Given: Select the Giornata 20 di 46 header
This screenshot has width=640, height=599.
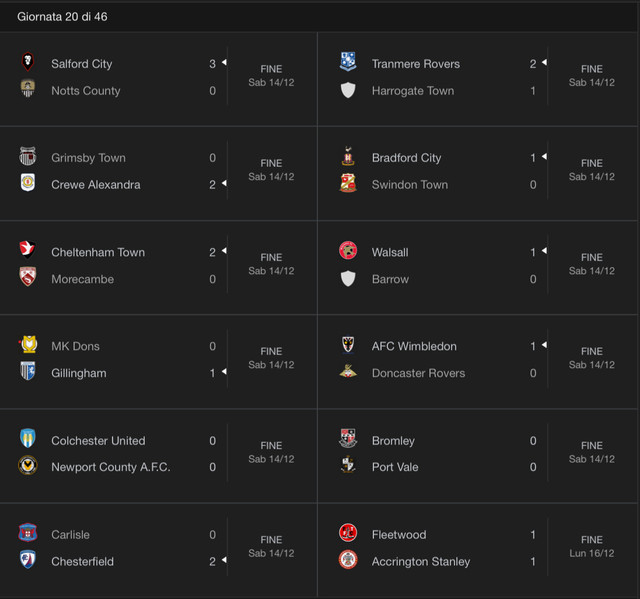Looking at the screenshot, I should (x=62, y=17).
